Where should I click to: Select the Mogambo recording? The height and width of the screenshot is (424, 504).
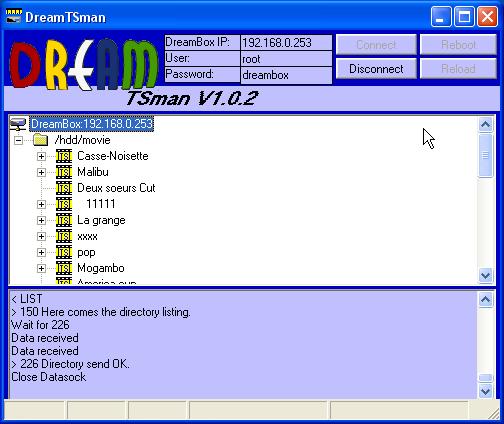coord(101,268)
